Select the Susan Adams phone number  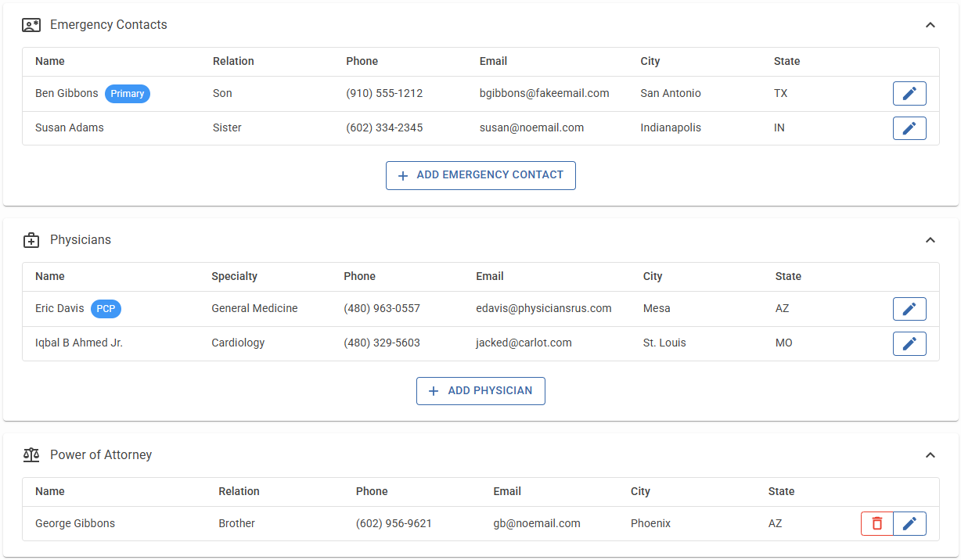(384, 127)
